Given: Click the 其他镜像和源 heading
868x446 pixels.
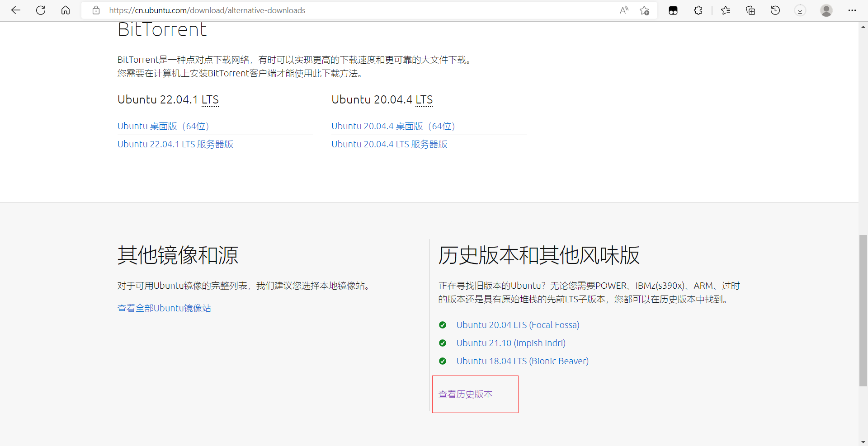Looking at the screenshot, I should coord(178,255).
